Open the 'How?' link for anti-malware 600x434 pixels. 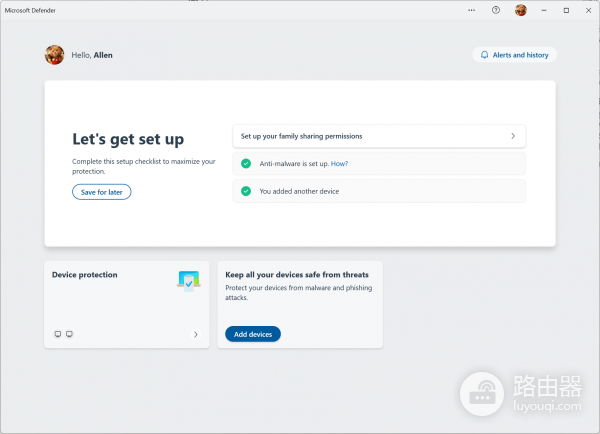point(340,163)
